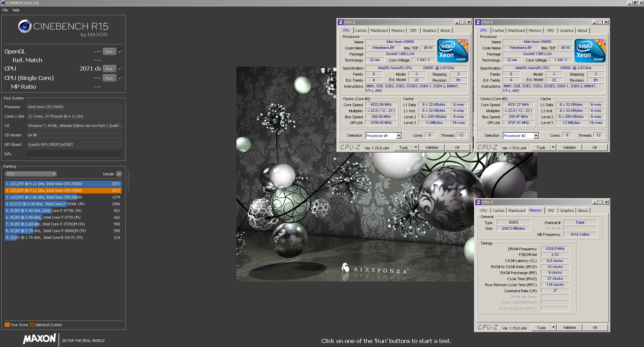Click DRAM Frequency value 1029.8 MHz
Viewport: 644px width, 347px height.
[555, 249]
